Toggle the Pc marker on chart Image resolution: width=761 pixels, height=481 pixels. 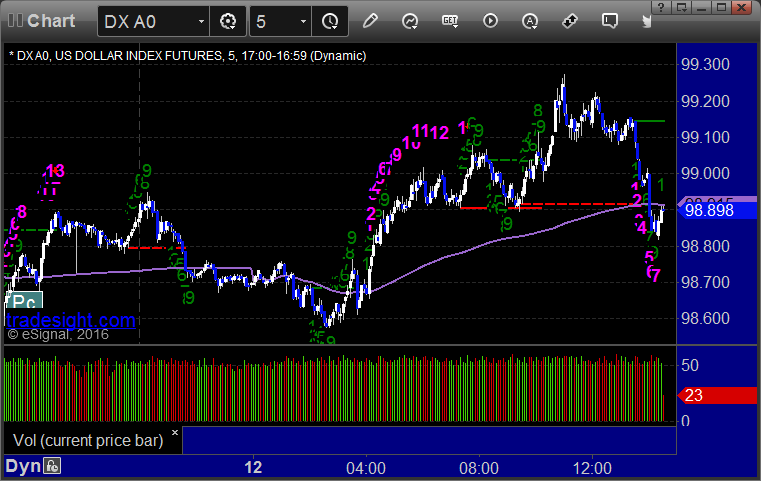click(24, 301)
